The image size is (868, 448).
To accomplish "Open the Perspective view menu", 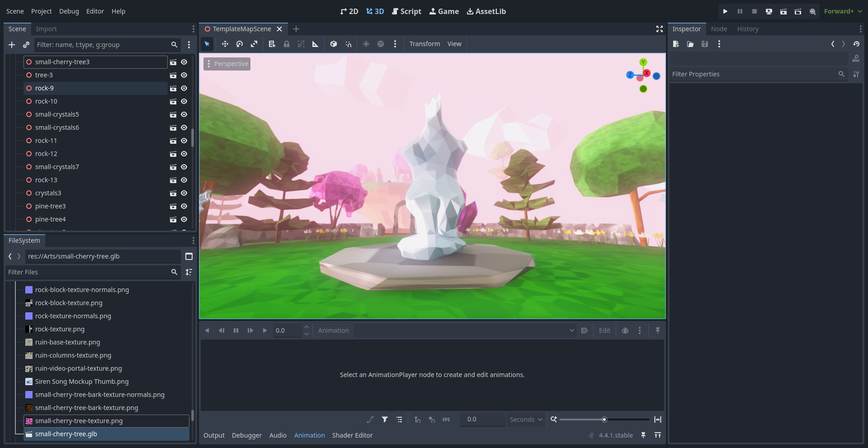I will click(227, 64).
